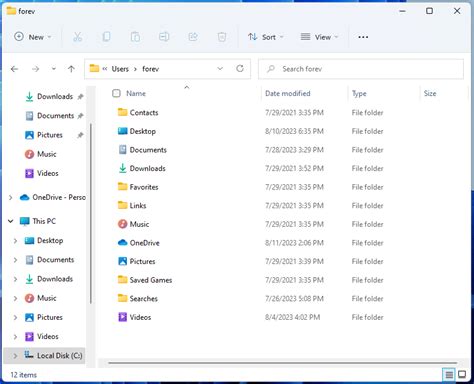Open pinned Documents in quick access
The image size is (474, 384).
click(55, 116)
